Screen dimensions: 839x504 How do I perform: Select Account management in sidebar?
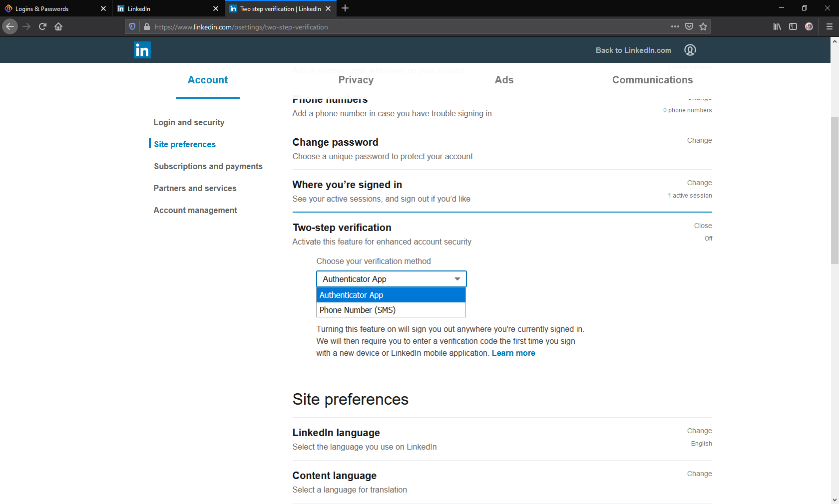tap(195, 210)
